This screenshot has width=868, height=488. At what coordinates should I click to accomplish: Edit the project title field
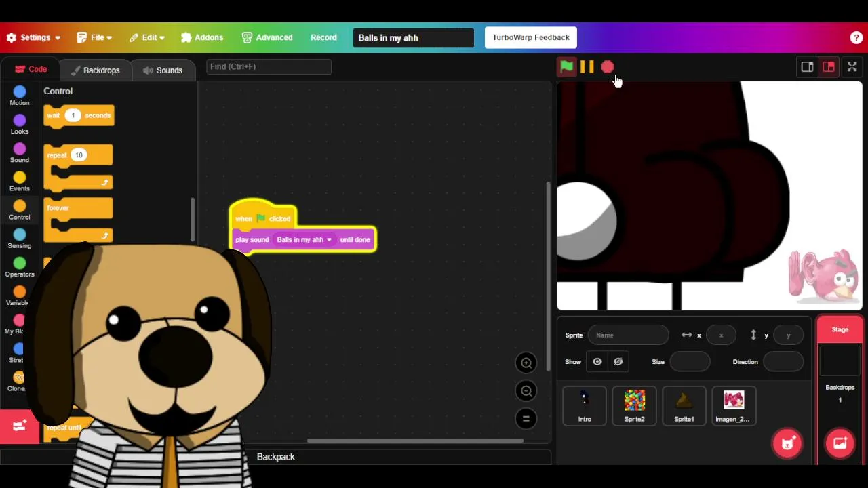click(413, 37)
